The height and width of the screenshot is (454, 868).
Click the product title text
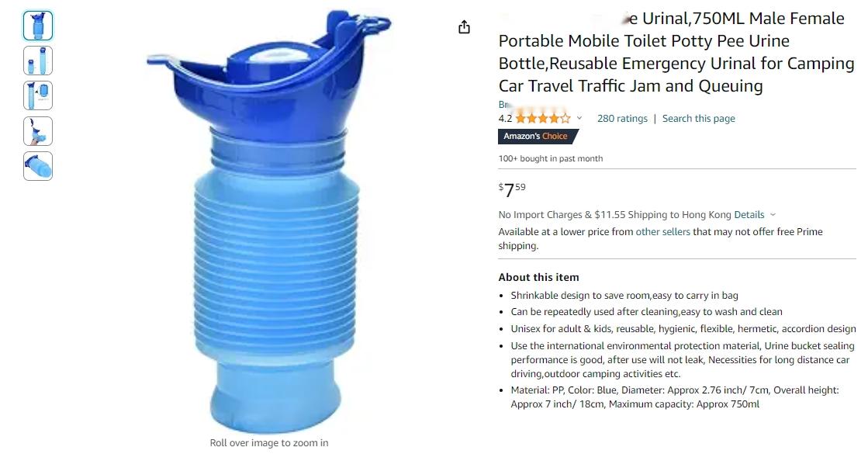[676, 52]
